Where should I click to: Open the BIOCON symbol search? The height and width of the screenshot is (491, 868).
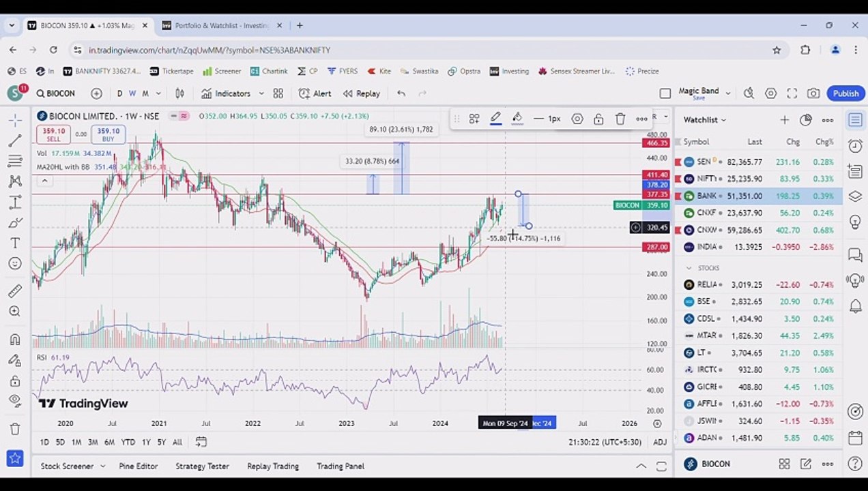56,93
